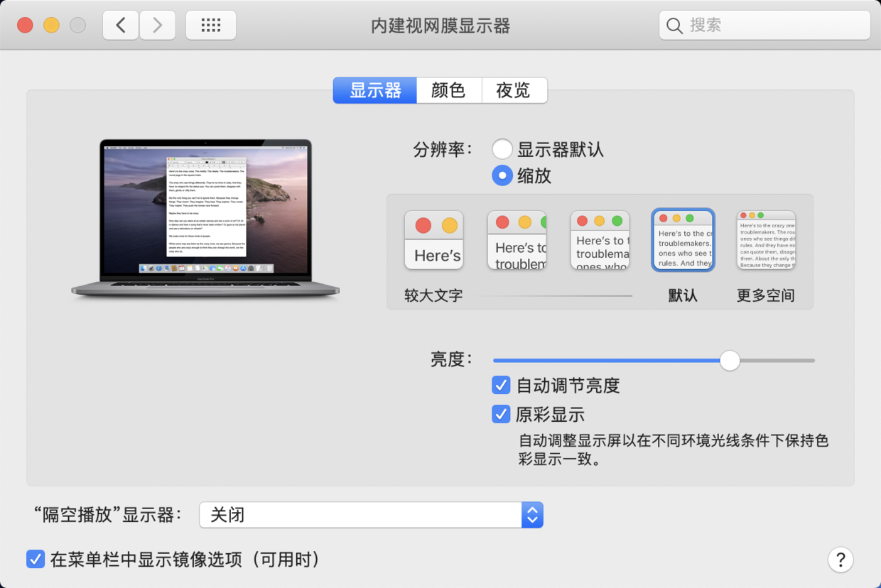Open the help question mark button
This screenshot has height=588, width=881.
click(x=841, y=560)
